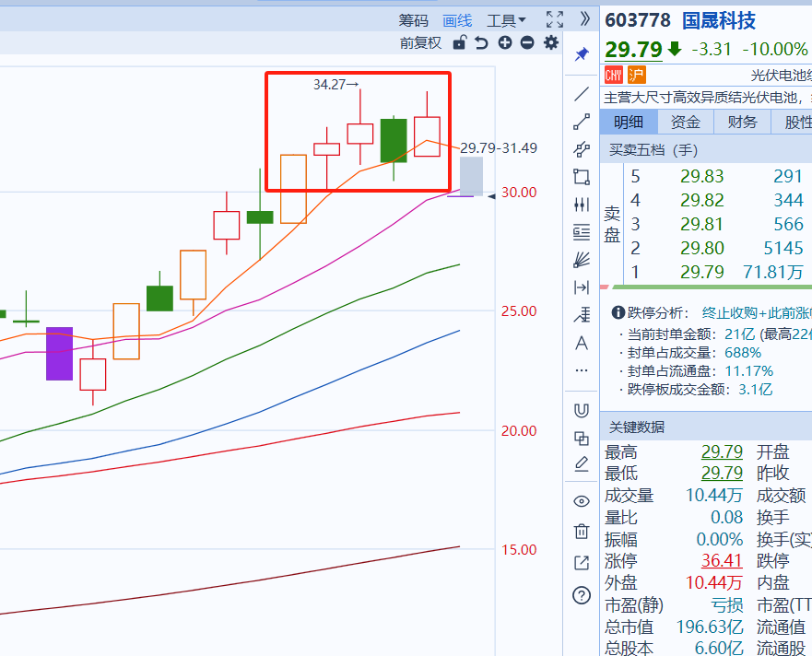812x656 pixels.
Task: Click the CNY currency badge
Action: (x=613, y=75)
